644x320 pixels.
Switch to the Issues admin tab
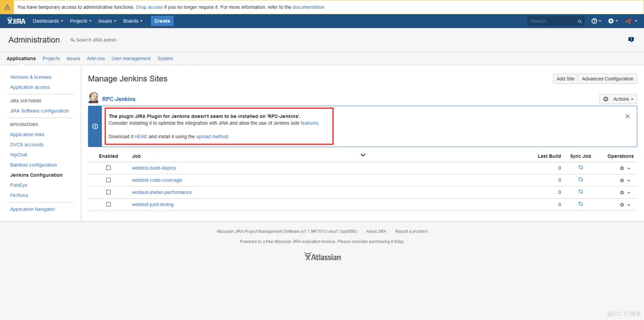73,59
